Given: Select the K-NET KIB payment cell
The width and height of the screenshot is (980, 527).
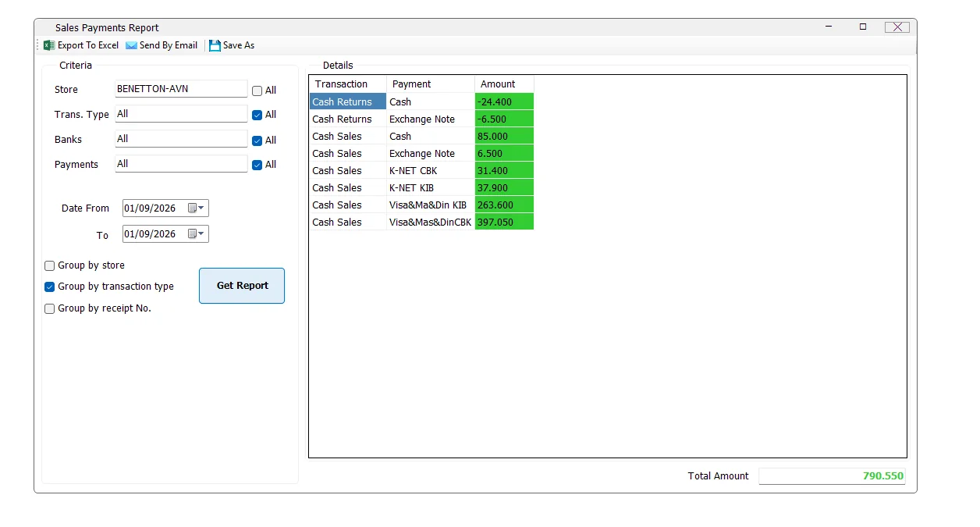Looking at the screenshot, I should [431, 188].
